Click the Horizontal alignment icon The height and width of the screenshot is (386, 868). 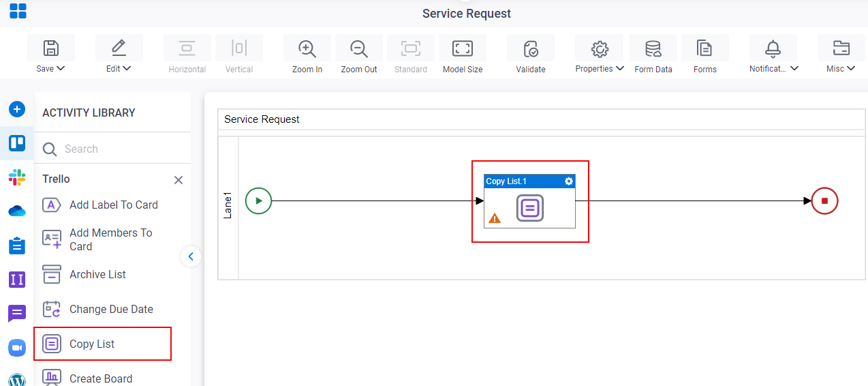(x=187, y=48)
